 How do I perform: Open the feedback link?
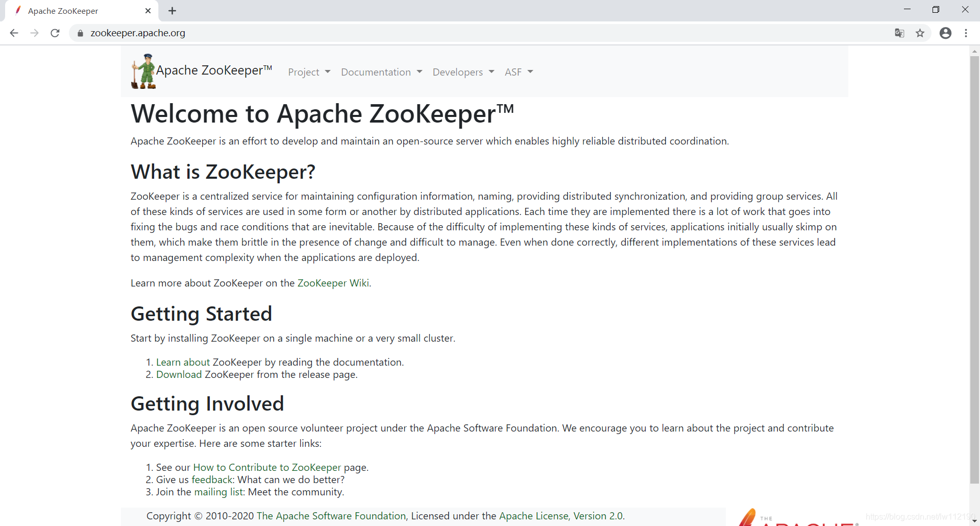212,480
